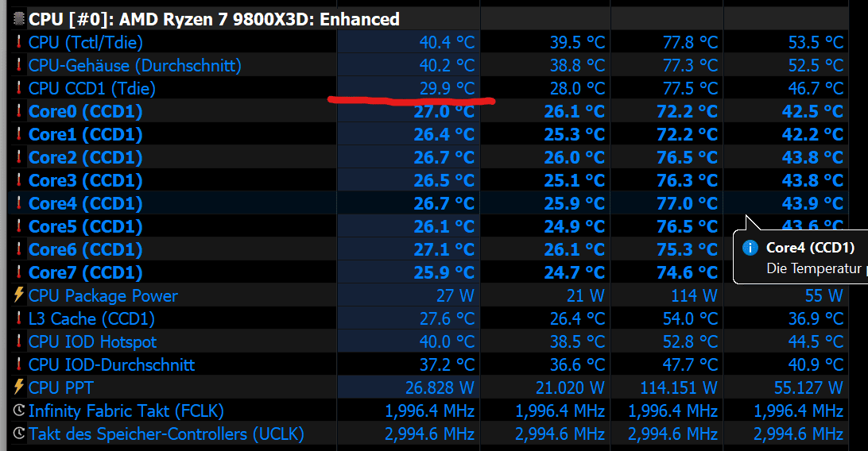This screenshot has width=868, height=451.
Task: Select the Core0 (CCD1) sensor label
Action: point(86,111)
